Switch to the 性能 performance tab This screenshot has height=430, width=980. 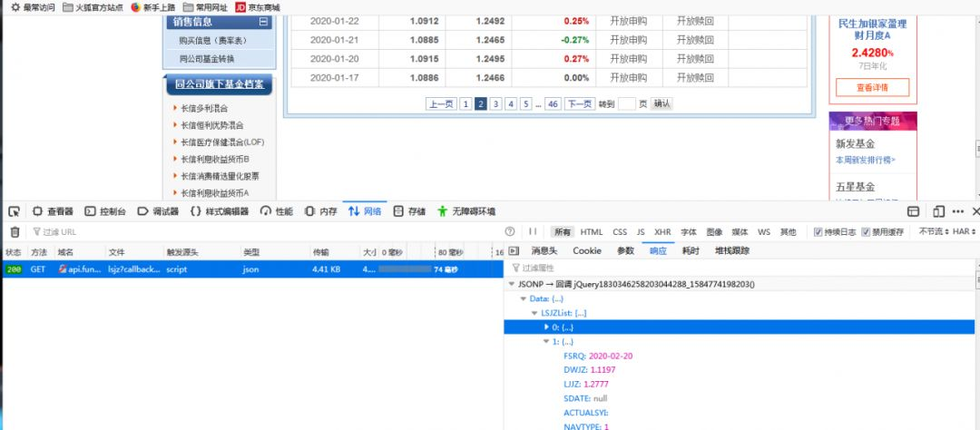277,211
